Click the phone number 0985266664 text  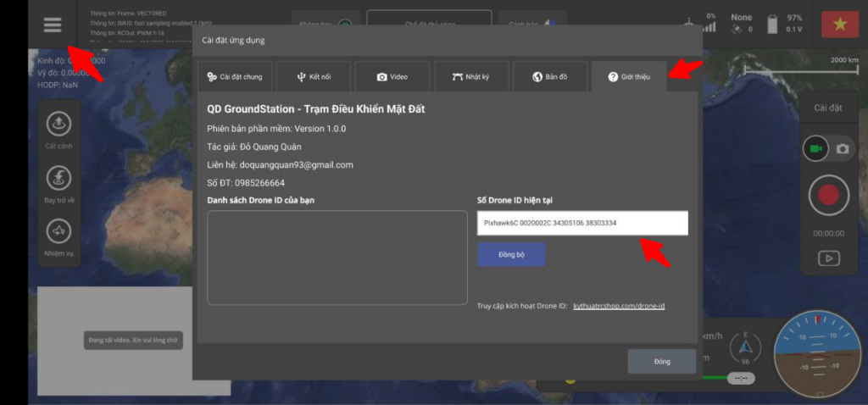pos(259,183)
